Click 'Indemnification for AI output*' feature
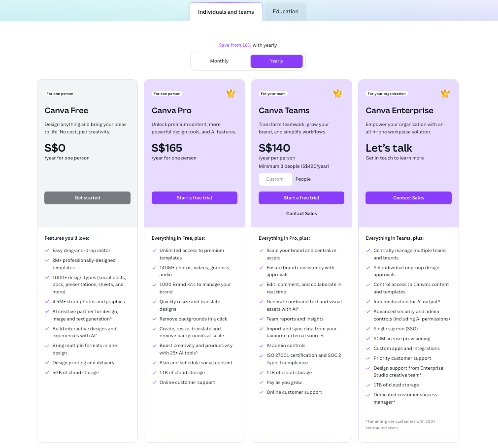This screenshot has width=498, height=448. click(407, 302)
